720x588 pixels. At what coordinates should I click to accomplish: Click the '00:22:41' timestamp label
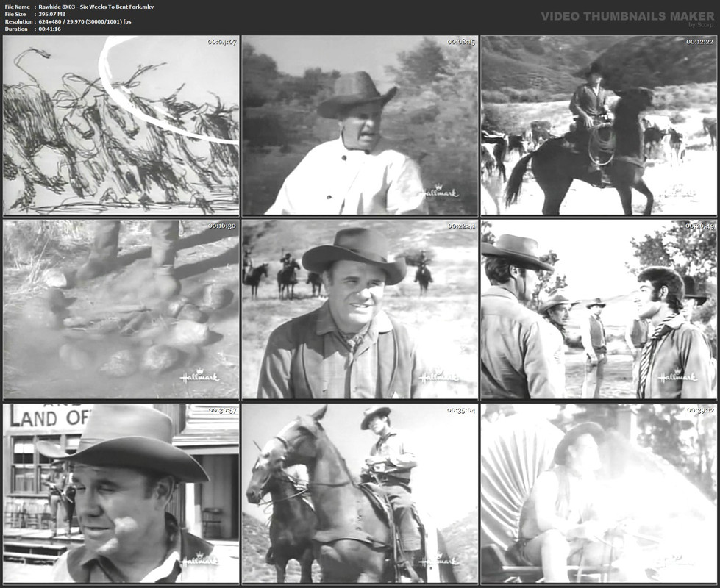point(461,226)
